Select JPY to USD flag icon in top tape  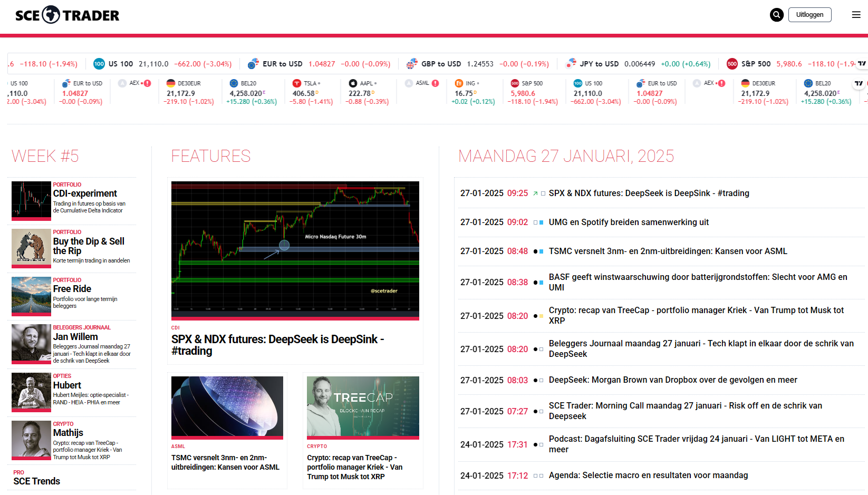coord(571,64)
